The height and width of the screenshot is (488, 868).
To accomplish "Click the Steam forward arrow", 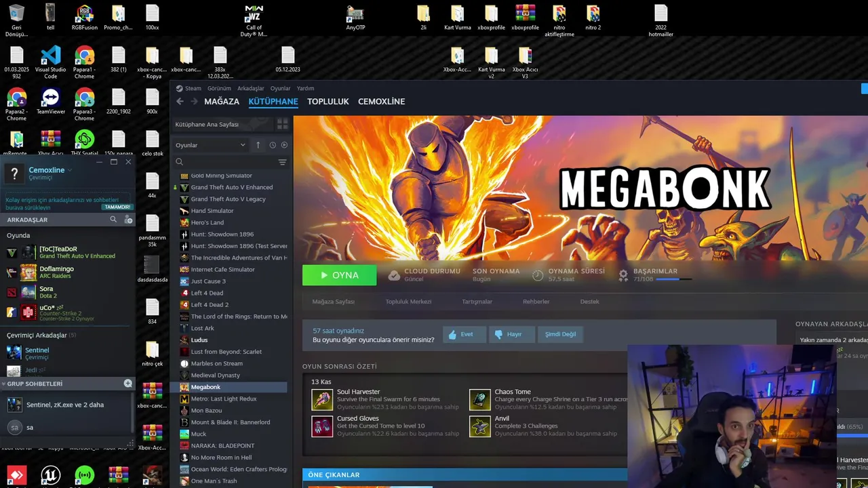I will [x=194, y=101].
